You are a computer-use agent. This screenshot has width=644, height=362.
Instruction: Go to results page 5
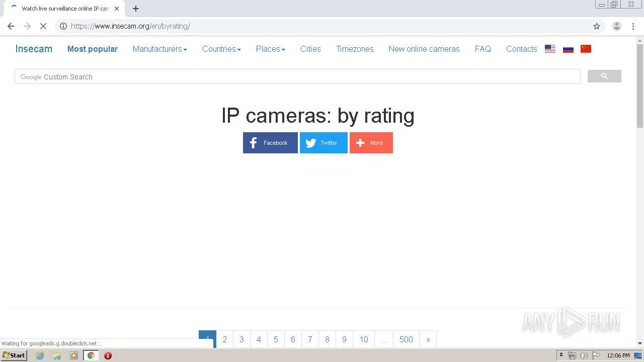(276, 339)
